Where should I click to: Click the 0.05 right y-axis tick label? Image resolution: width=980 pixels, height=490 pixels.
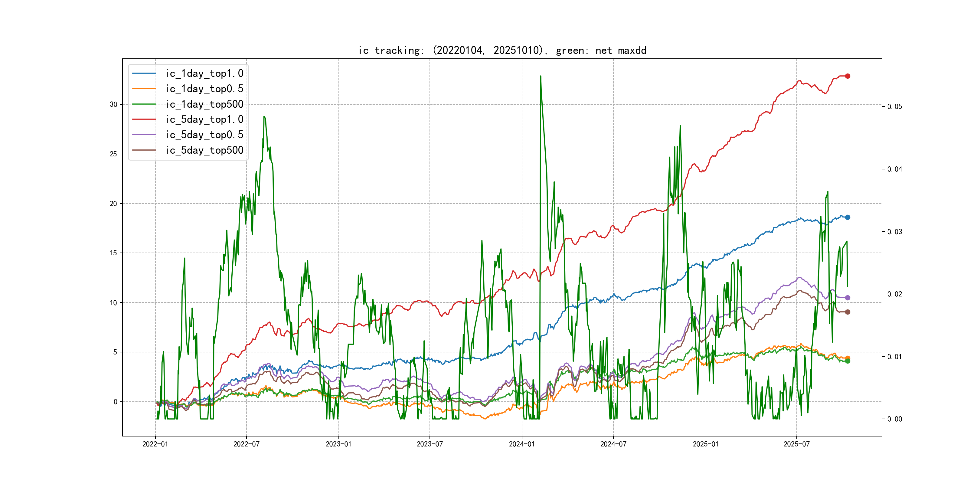point(894,106)
